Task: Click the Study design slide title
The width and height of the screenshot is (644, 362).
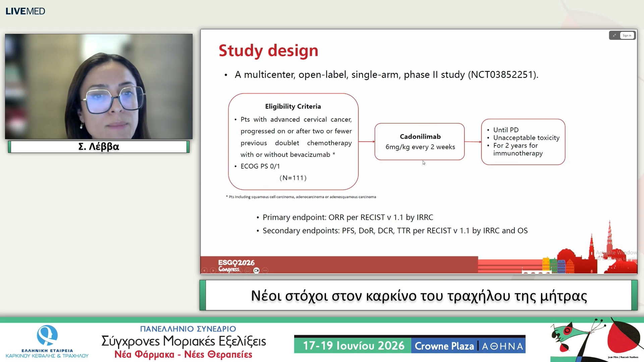Action: [x=268, y=51]
